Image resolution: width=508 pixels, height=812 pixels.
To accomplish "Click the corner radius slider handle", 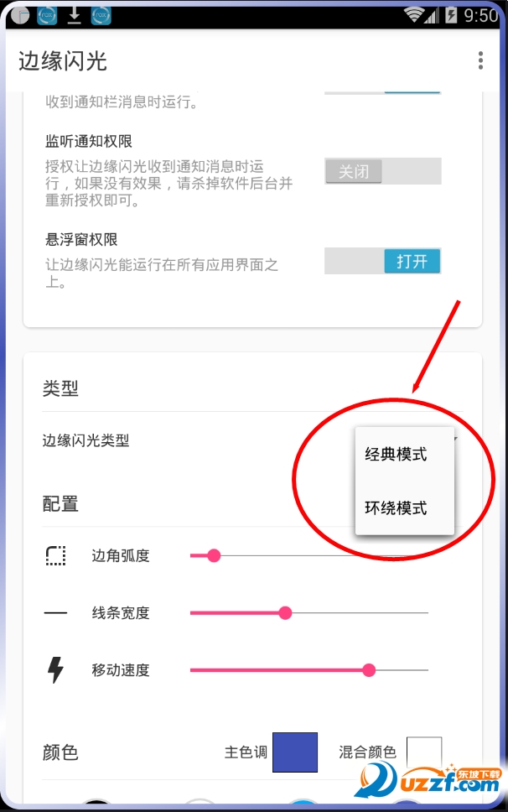I will click(214, 555).
